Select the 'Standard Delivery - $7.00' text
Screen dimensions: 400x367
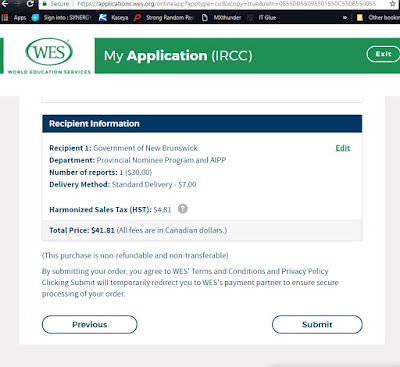[154, 185]
